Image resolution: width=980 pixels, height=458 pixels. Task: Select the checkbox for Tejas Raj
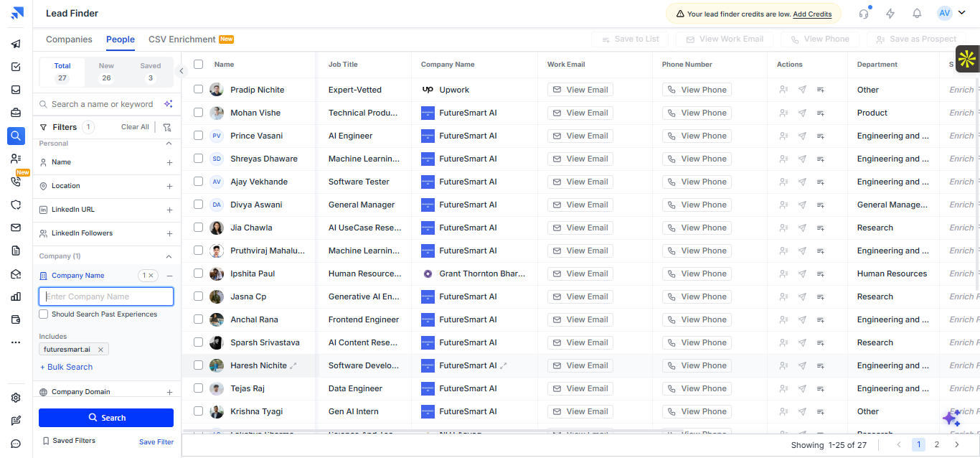(x=199, y=388)
